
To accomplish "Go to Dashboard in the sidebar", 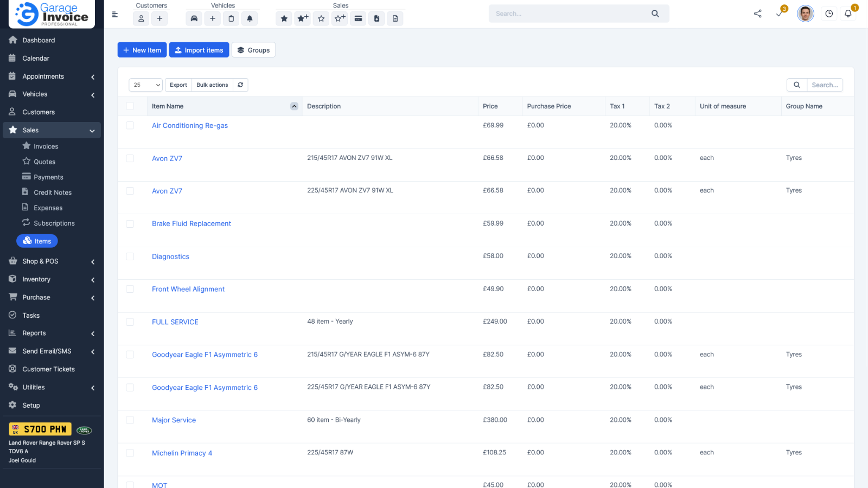I will point(39,40).
